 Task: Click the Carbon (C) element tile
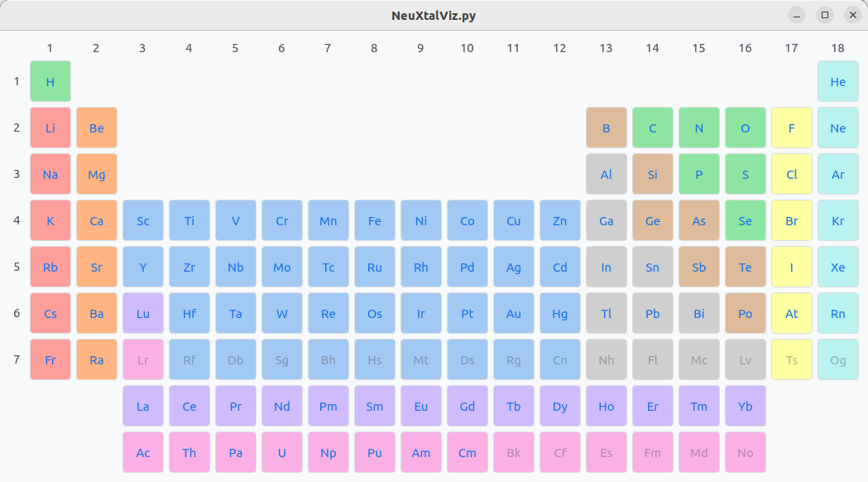tap(653, 128)
